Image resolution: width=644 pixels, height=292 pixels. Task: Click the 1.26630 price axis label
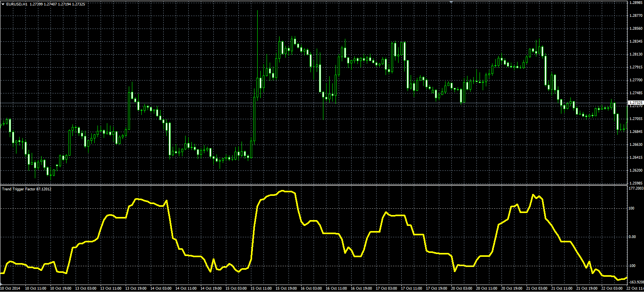click(636, 145)
